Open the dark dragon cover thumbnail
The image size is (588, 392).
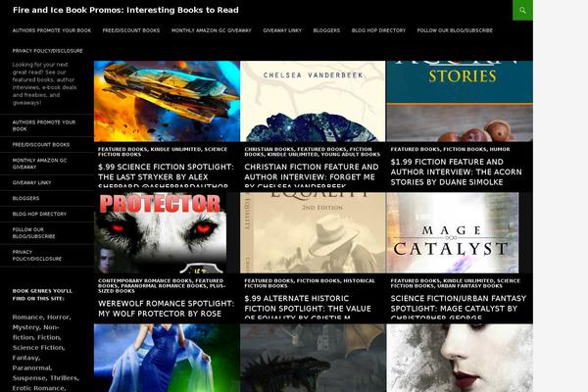tap(313, 358)
